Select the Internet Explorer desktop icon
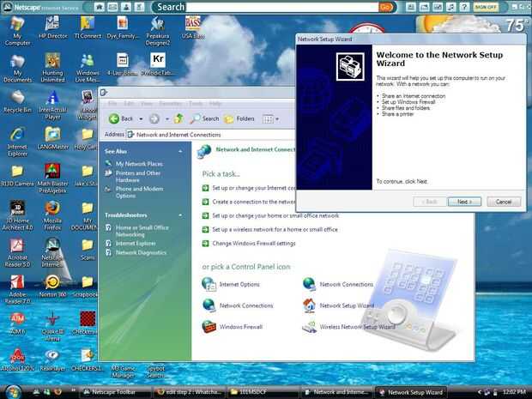The height and width of the screenshot is (399, 532). tap(17, 142)
